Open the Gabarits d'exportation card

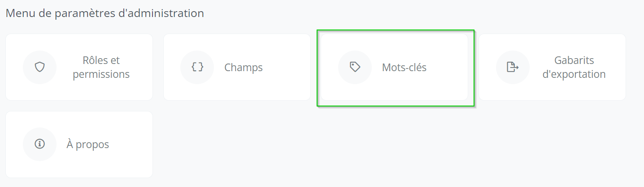coord(552,67)
